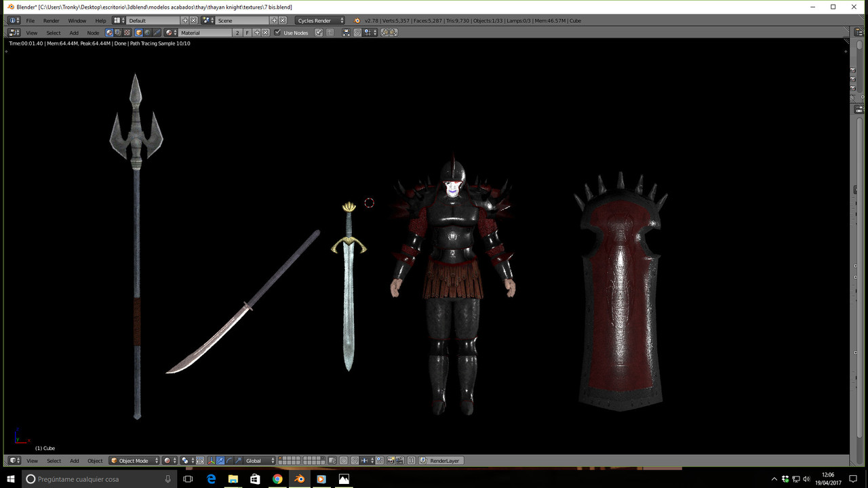The image size is (868, 488).
Task: Click the first scene layer grid button
Action: (x=281, y=459)
